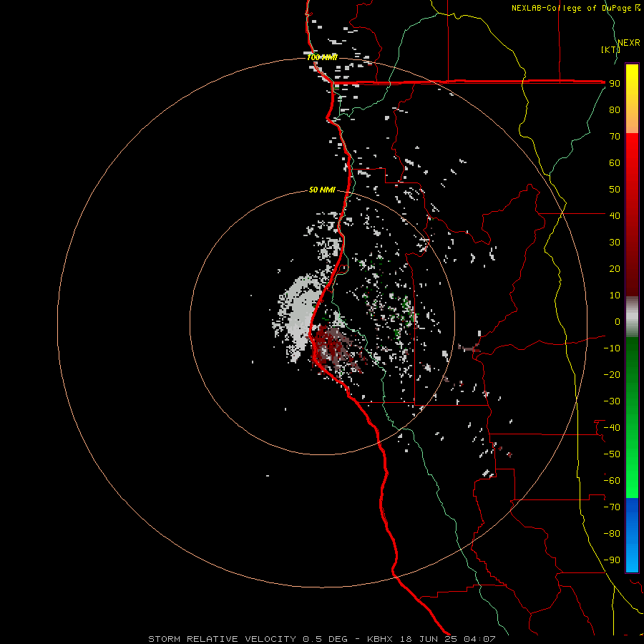The image size is (644, 644).
Task: Click the 0 value on velocity scale
Action: (x=618, y=321)
